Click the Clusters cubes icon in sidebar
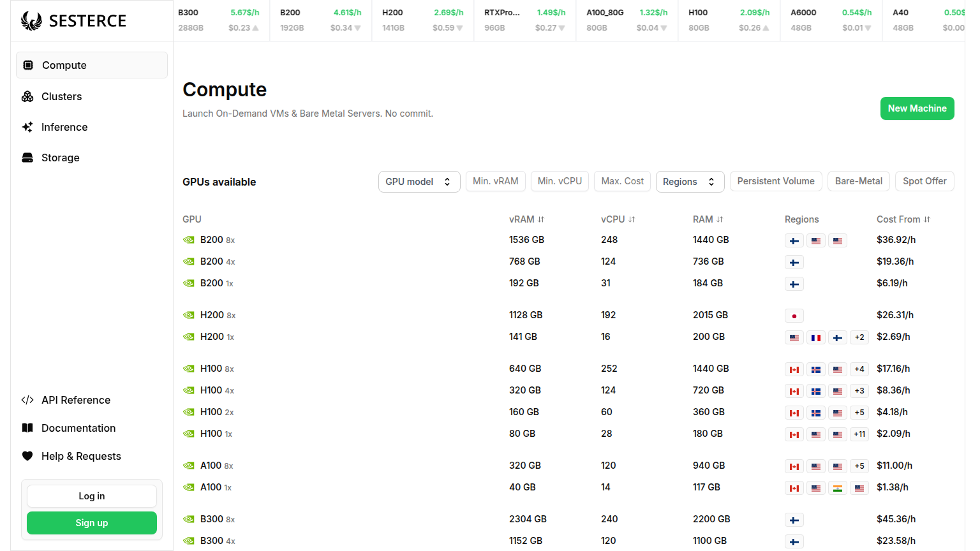 (x=27, y=96)
